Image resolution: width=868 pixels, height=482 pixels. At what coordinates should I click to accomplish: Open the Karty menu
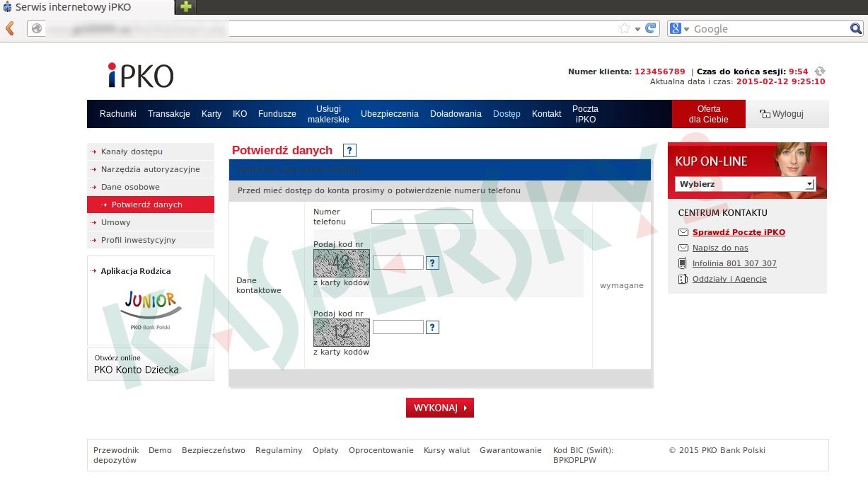(212, 114)
